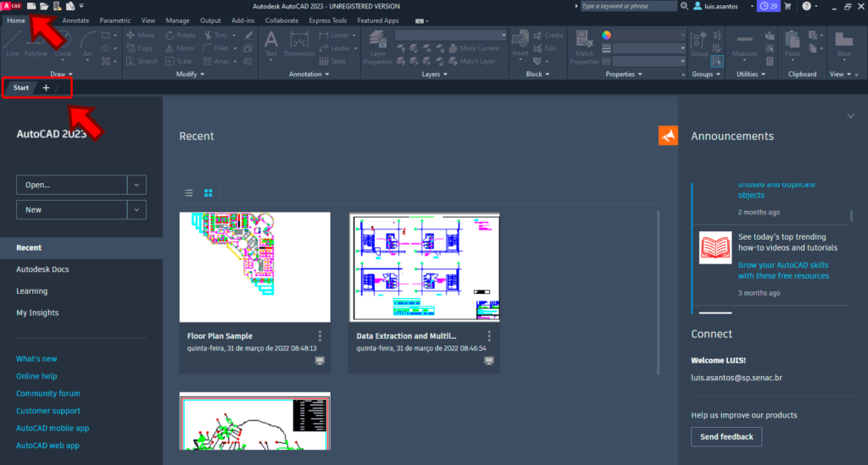Switch to the Start file tab

pos(21,87)
